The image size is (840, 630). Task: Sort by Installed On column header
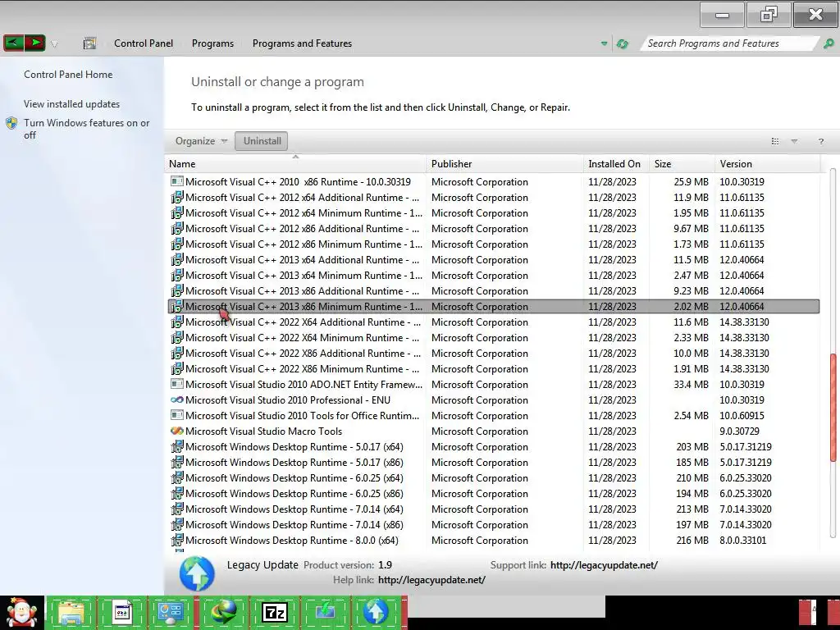point(616,164)
